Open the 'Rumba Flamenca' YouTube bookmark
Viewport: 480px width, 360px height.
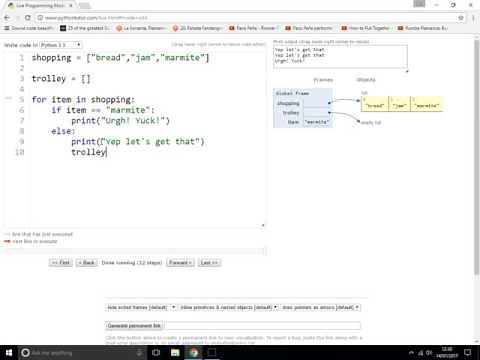[422, 28]
